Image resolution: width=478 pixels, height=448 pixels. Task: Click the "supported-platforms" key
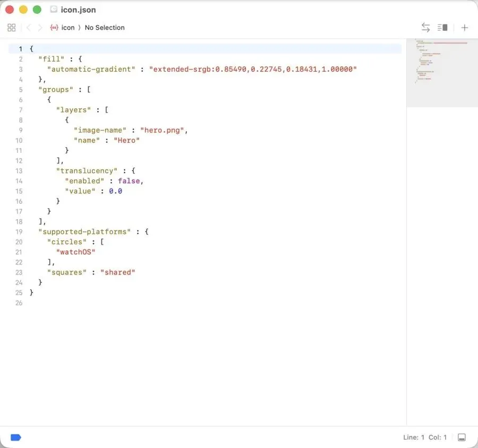[x=84, y=231]
